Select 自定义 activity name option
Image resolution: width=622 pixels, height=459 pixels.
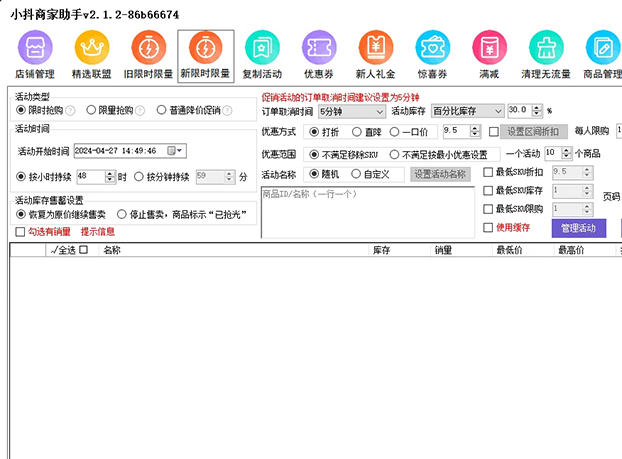click(x=356, y=174)
